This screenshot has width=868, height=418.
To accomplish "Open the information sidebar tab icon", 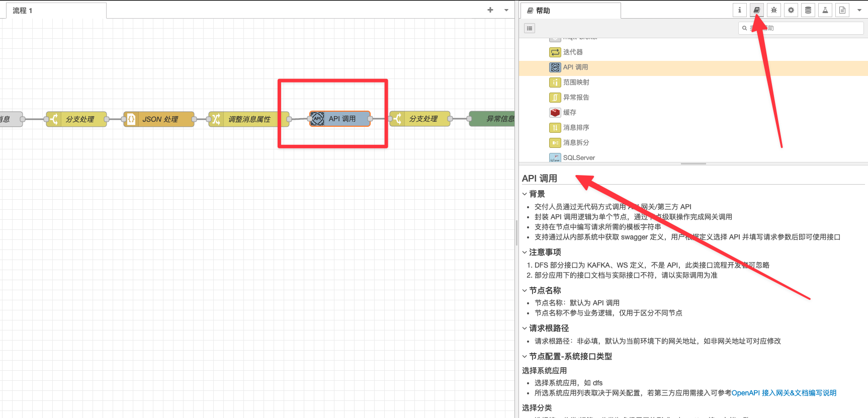I will 739,10.
